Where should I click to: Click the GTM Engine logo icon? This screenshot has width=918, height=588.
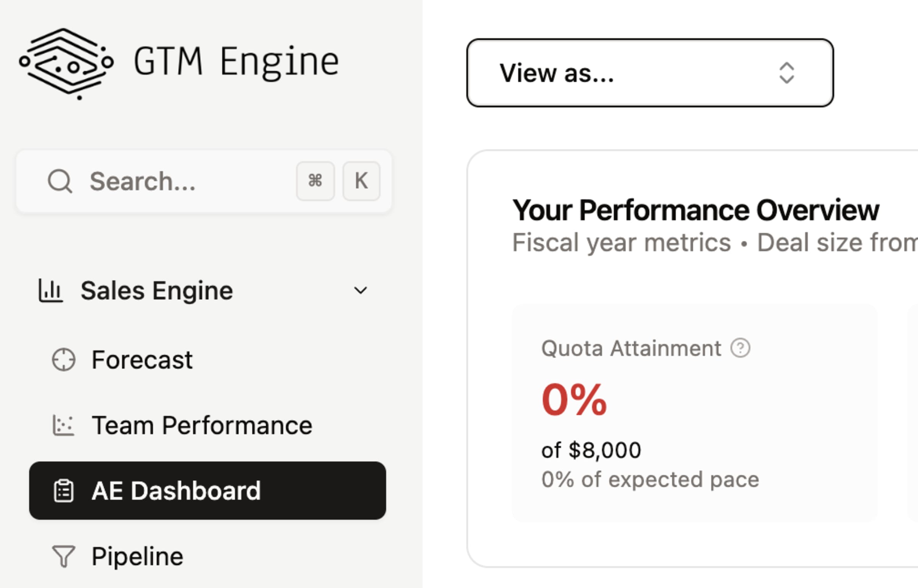(x=66, y=63)
